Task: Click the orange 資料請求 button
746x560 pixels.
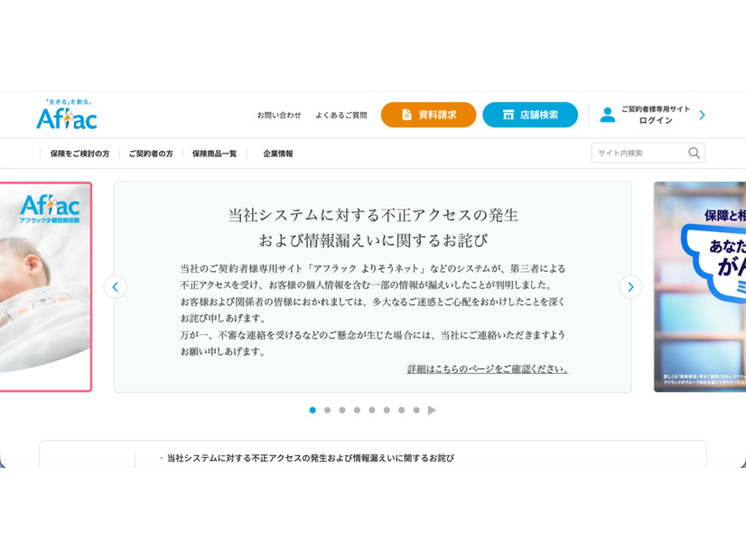Action: point(428,115)
